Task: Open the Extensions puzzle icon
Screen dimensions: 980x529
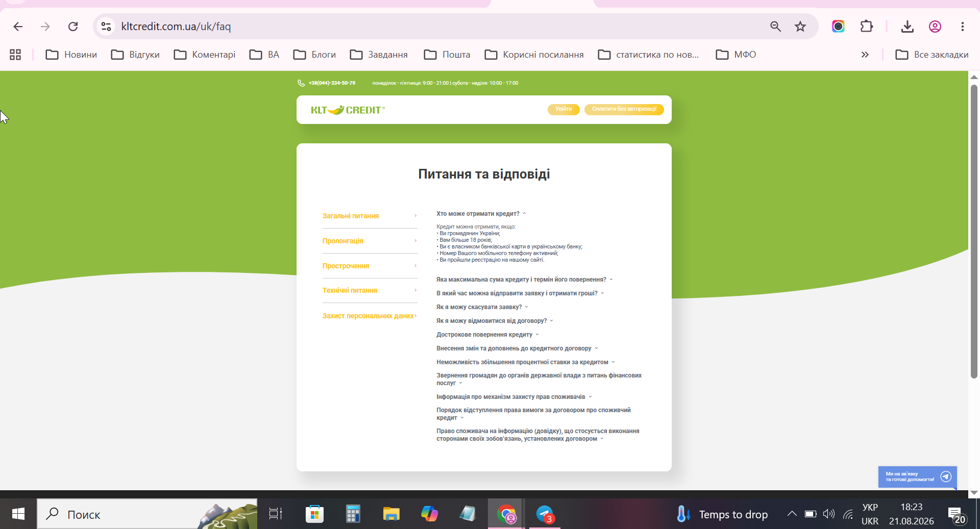Action: (867, 27)
